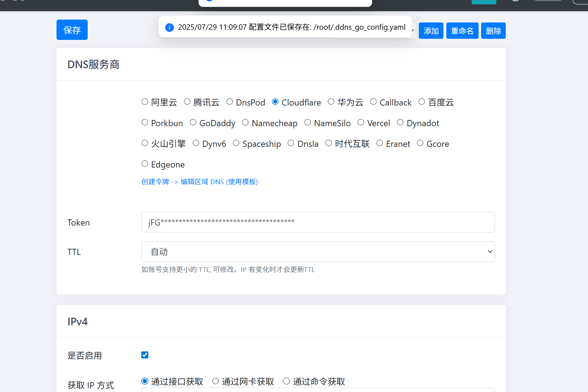This screenshot has height=392, width=588.
Task: Select the 百度云 provider radio
Action: click(422, 102)
